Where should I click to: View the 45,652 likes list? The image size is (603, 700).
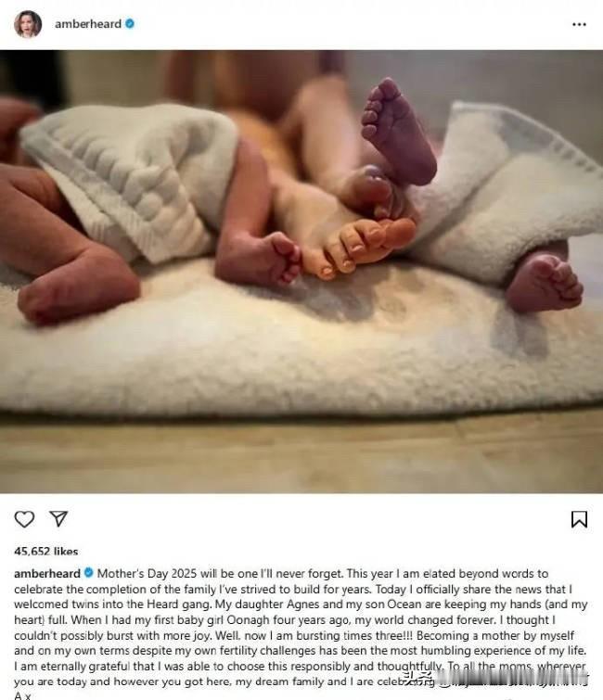point(46,552)
